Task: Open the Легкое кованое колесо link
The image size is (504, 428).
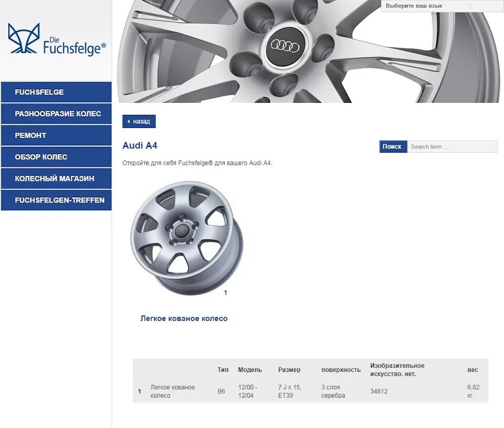Action: [x=184, y=318]
